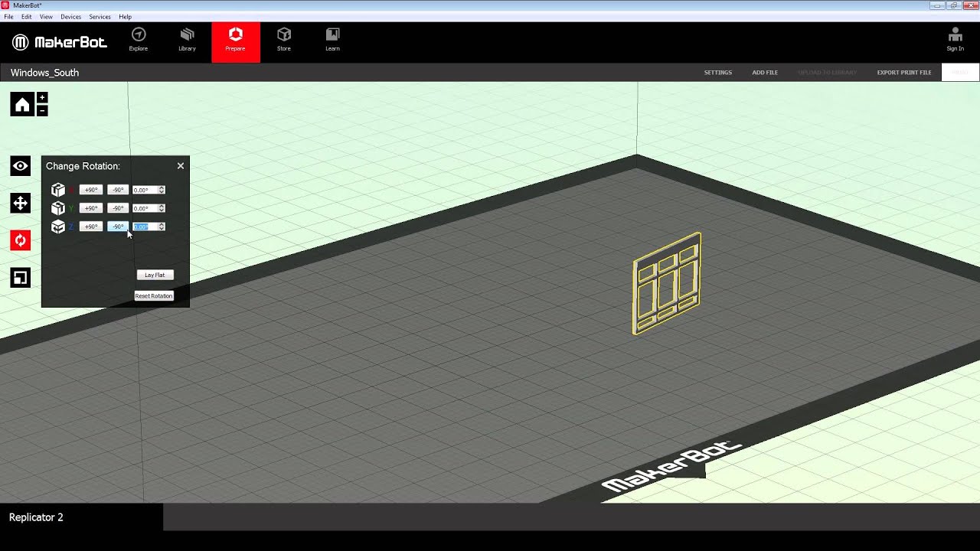Open SETTINGS in the top bar

718,73
